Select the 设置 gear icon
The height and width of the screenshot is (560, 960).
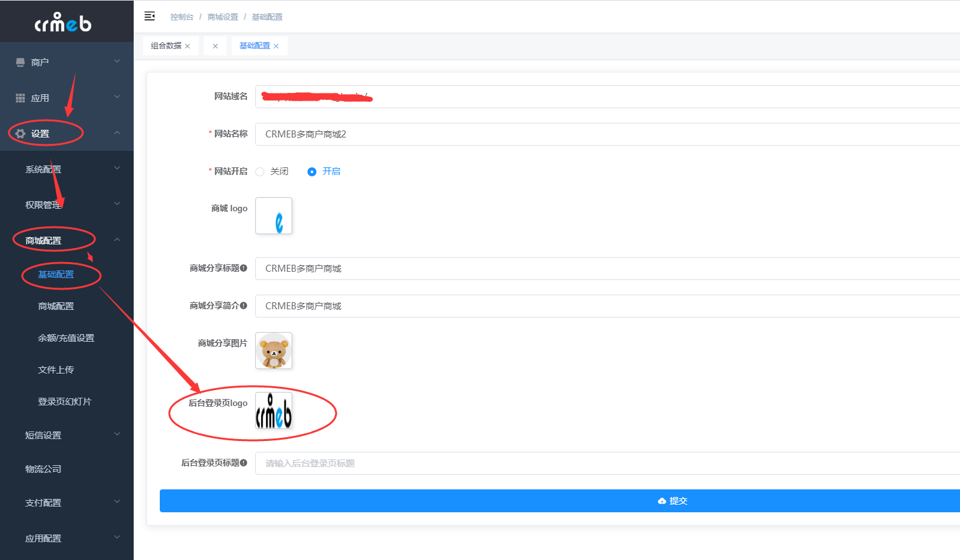19,132
